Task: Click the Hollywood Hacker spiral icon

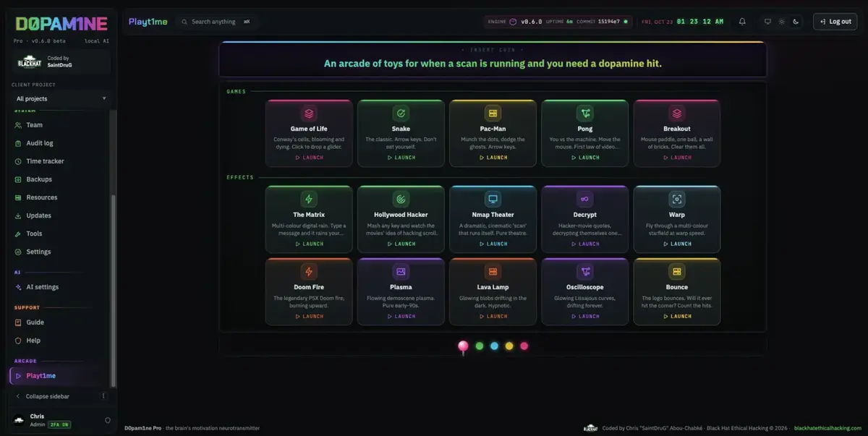Action: point(401,199)
